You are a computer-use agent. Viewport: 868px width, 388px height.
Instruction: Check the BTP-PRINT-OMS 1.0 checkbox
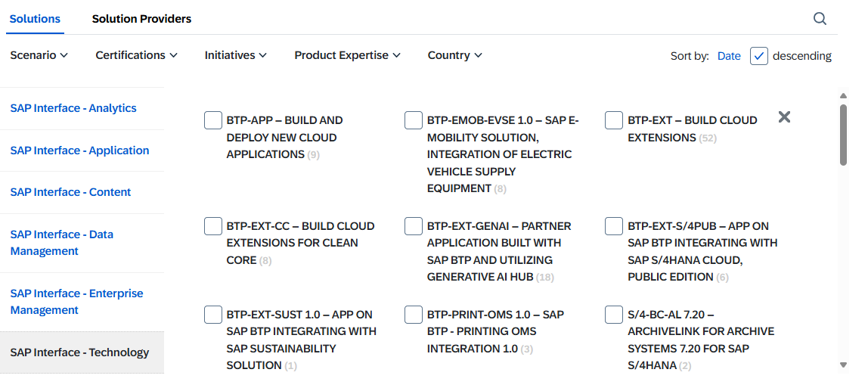pos(414,315)
